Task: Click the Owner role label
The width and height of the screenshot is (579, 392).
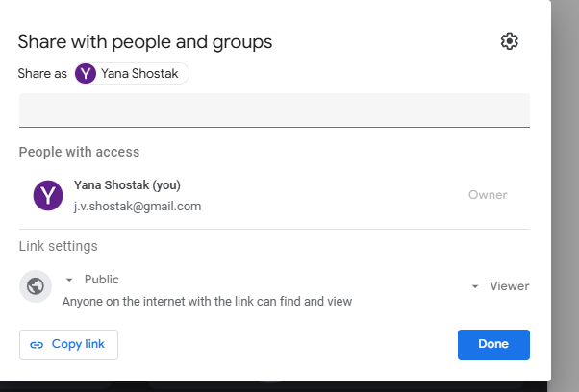Action: click(488, 195)
